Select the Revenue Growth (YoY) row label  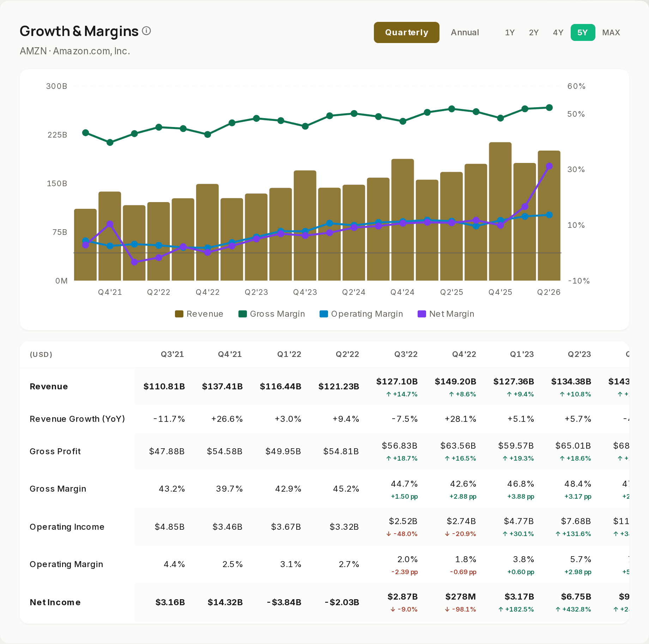pos(77,419)
